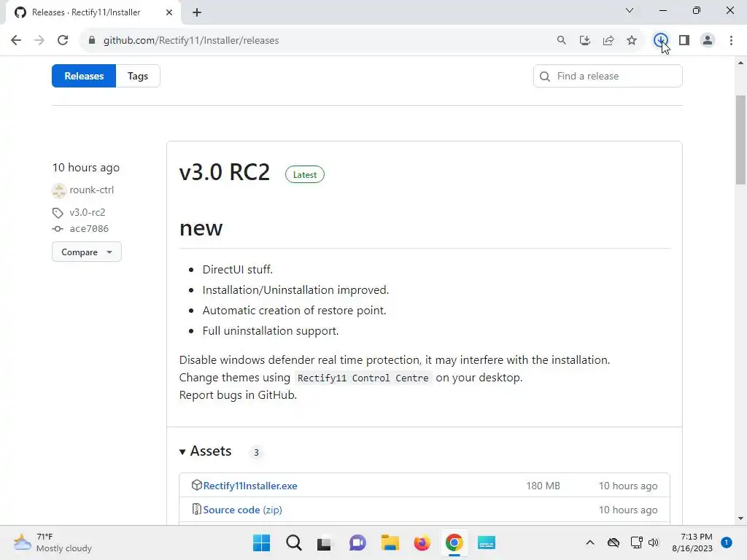Open Chrome three-dot menu
Image resolution: width=747 pixels, height=560 pixels.
731,41
